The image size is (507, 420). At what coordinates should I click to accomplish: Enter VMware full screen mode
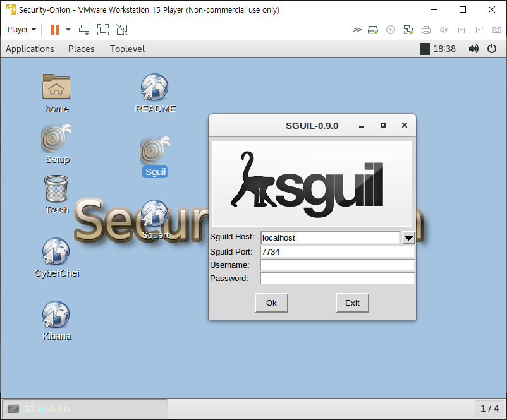(x=103, y=30)
